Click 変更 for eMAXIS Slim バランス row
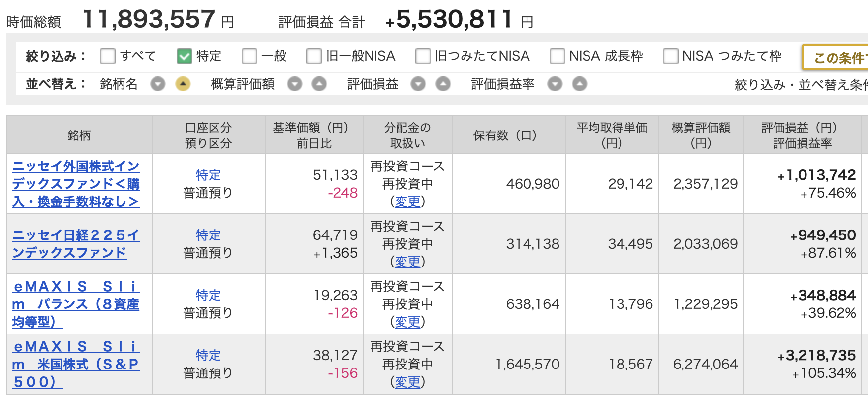868x401 pixels. coord(407,322)
